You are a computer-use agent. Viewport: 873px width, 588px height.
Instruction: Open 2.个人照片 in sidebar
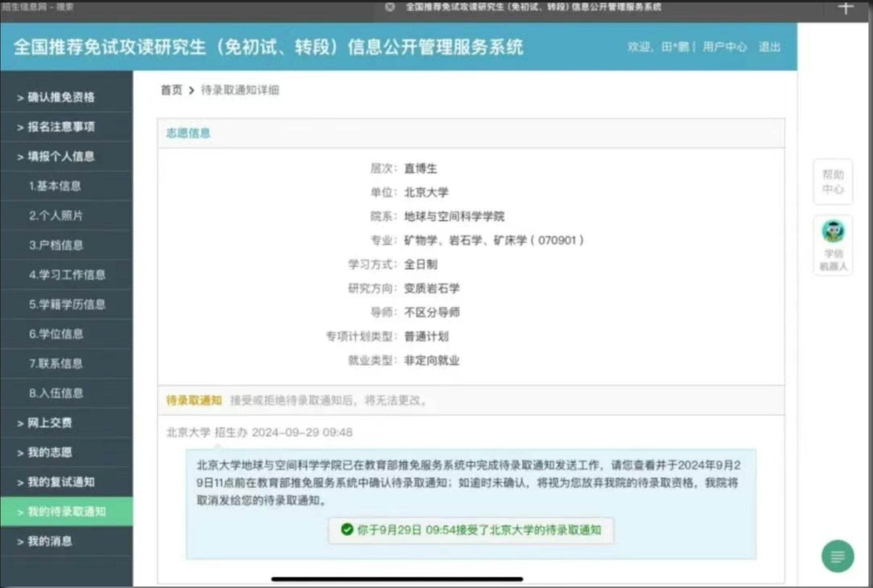pyautogui.click(x=56, y=216)
